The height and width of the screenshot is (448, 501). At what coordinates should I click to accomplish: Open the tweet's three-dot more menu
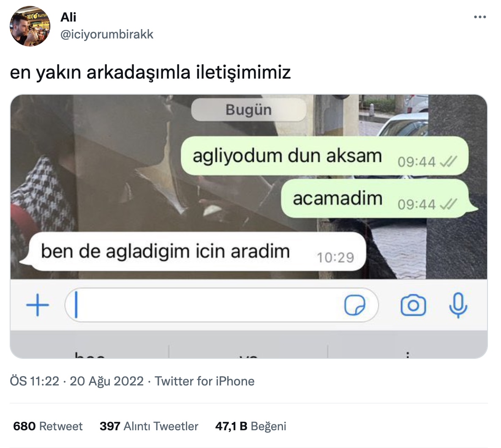pyautogui.click(x=480, y=17)
